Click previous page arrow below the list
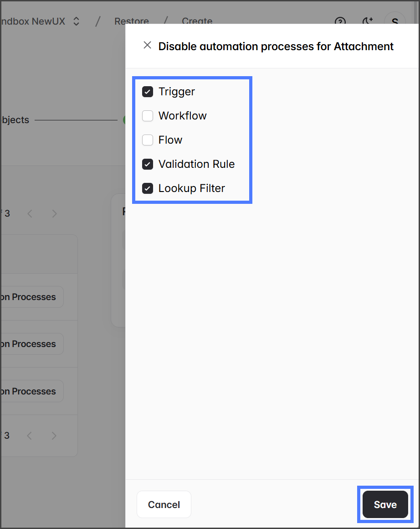The height and width of the screenshot is (529, 420). [30, 436]
